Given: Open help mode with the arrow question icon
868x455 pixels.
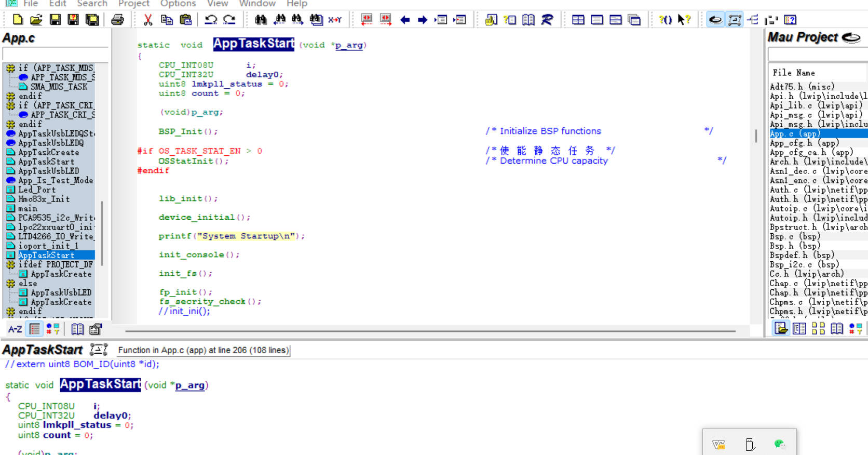Looking at the screenshot, I should [684, 20].
